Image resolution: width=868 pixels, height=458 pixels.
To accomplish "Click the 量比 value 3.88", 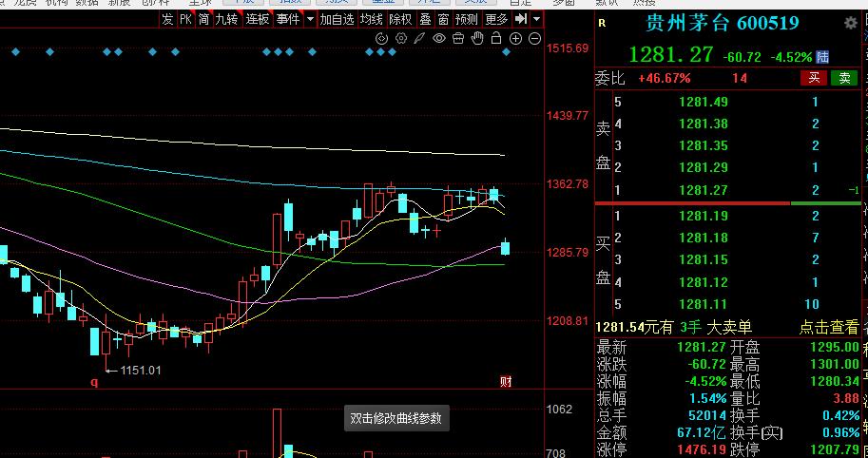I will (847, 398).
